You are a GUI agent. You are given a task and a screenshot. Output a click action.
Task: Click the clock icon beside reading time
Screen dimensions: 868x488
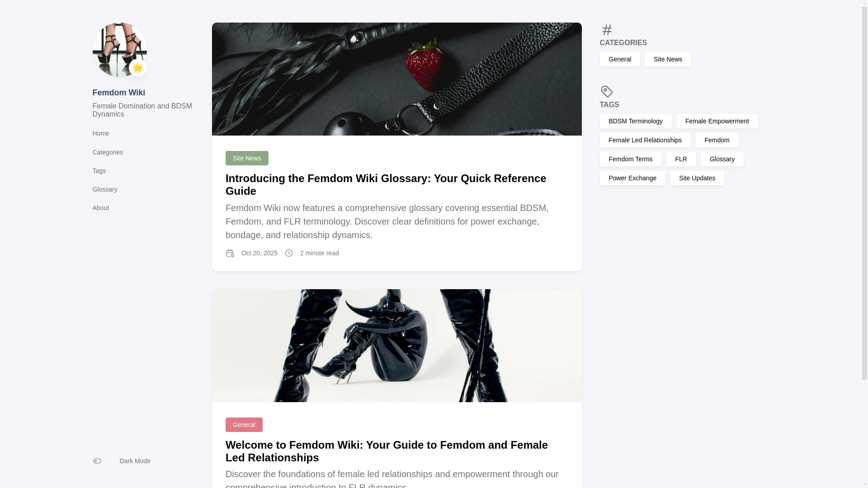point(289,253)
